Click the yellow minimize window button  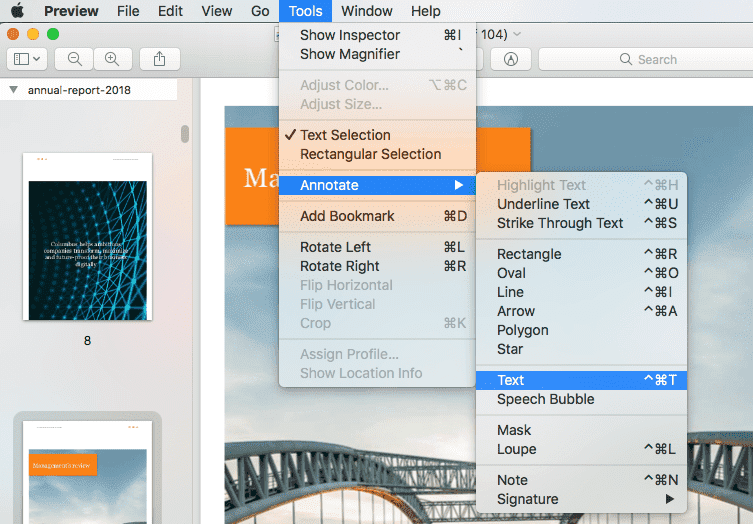click(x=33, y=34)
